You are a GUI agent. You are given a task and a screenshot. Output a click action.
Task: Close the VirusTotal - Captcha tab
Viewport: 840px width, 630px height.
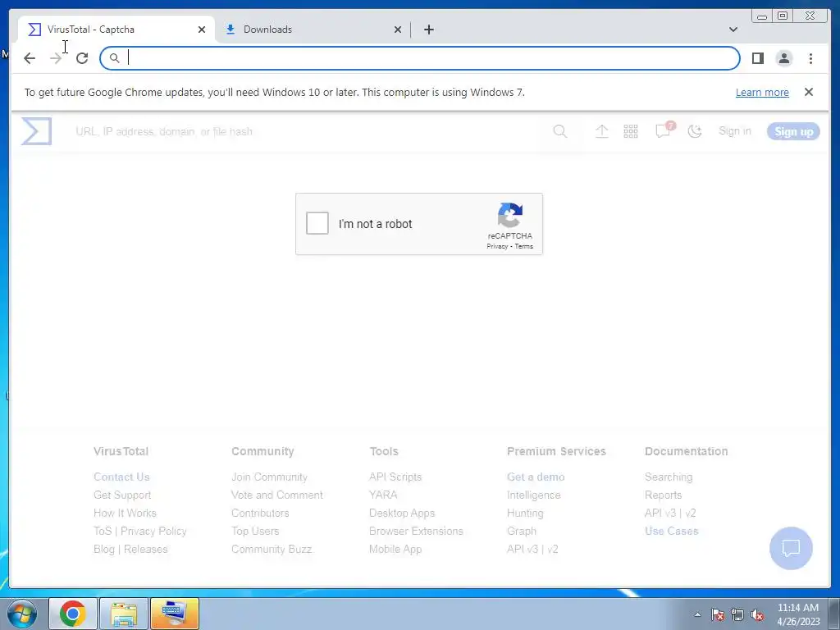(202, 30)
